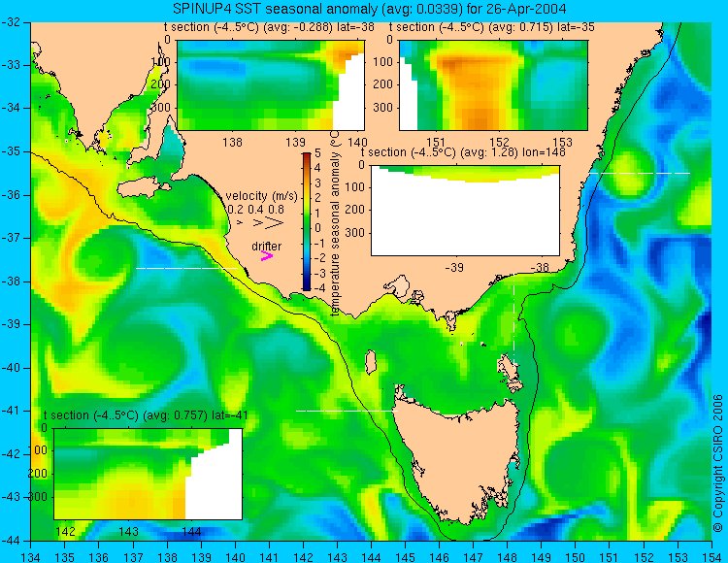Click the 134 longitude axis tick label
The height and width of the screenshot is (563, 728).
[31, 556]
